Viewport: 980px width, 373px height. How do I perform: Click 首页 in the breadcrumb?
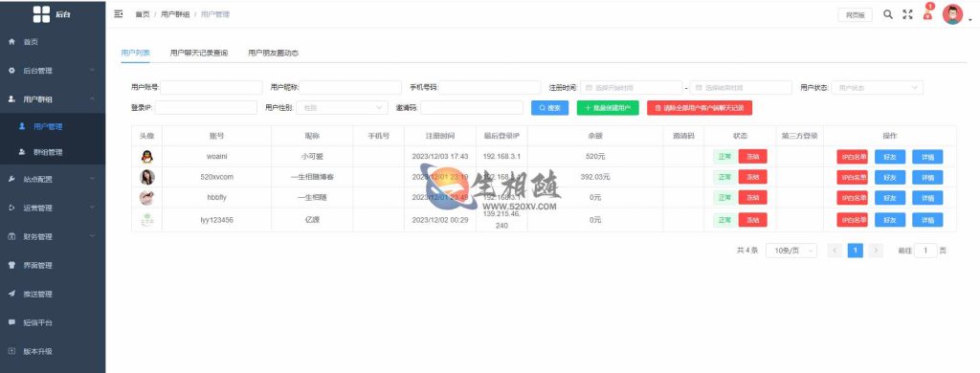143,14
